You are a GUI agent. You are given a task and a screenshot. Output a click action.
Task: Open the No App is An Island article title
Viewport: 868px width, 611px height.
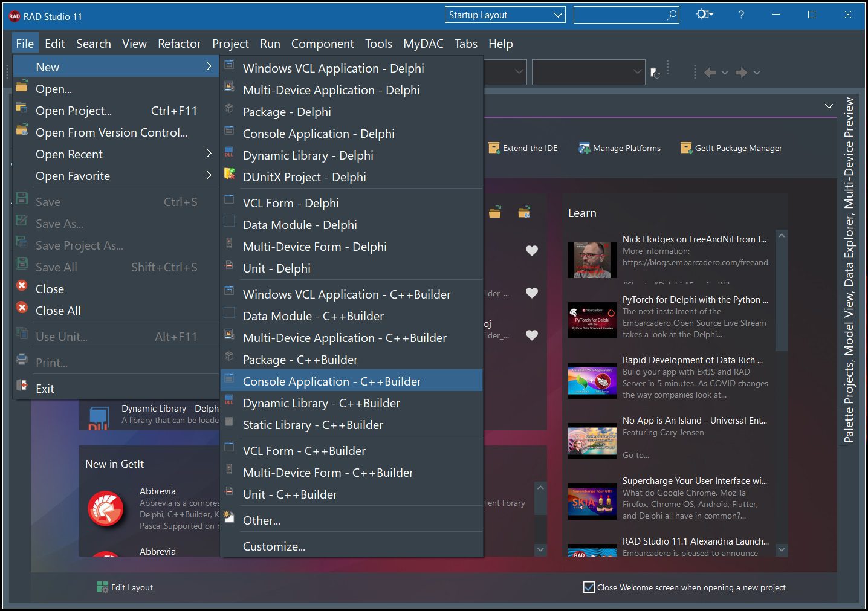point(695,421)
